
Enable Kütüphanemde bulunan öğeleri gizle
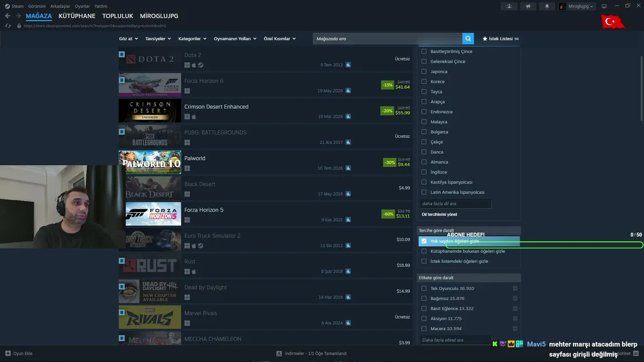(424, 251)
